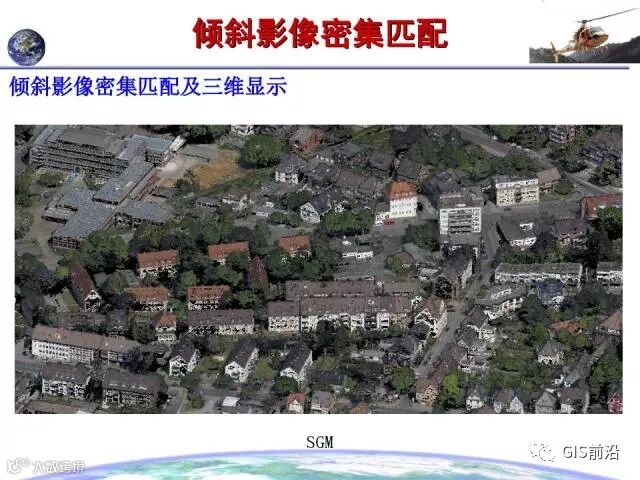Select the red title 倾斜影像密集匹配

click(320, 33)
